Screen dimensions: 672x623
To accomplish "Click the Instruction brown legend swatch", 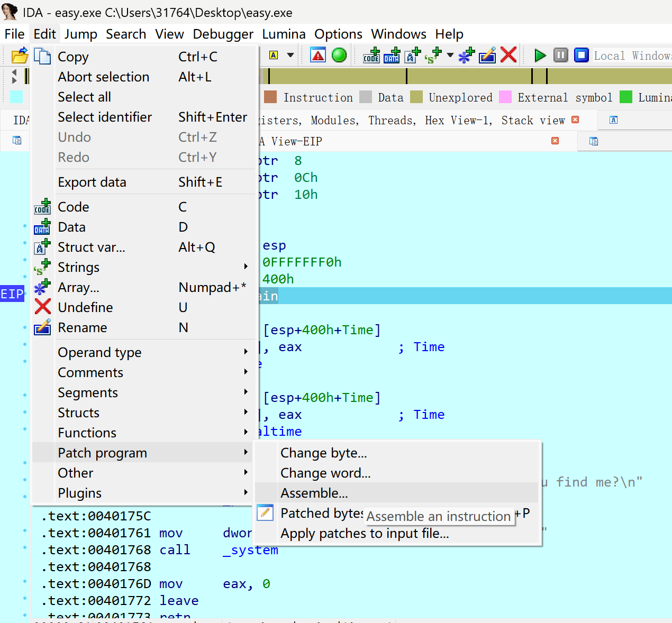I will (x=270, y=97).
